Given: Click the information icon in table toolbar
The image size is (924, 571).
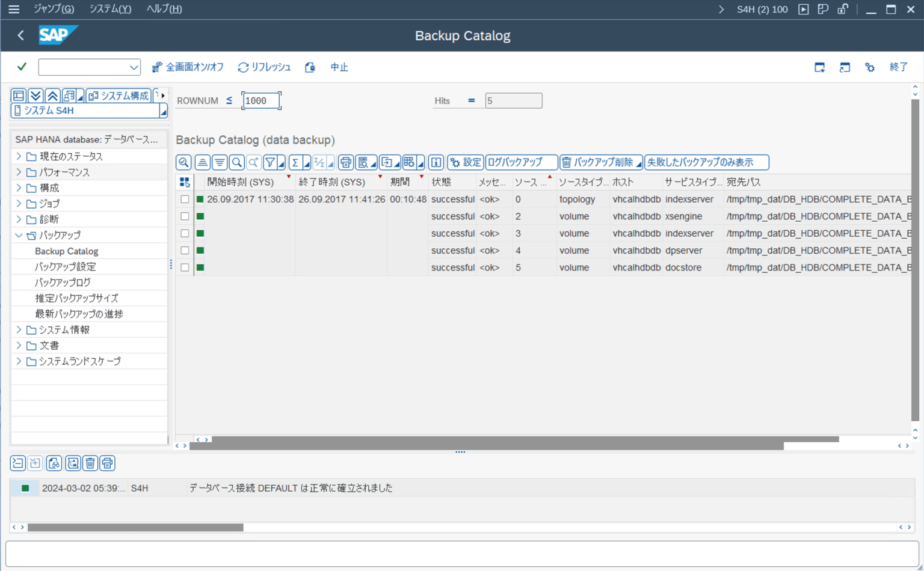Looking at the screenshot, I should click(436, 162).
